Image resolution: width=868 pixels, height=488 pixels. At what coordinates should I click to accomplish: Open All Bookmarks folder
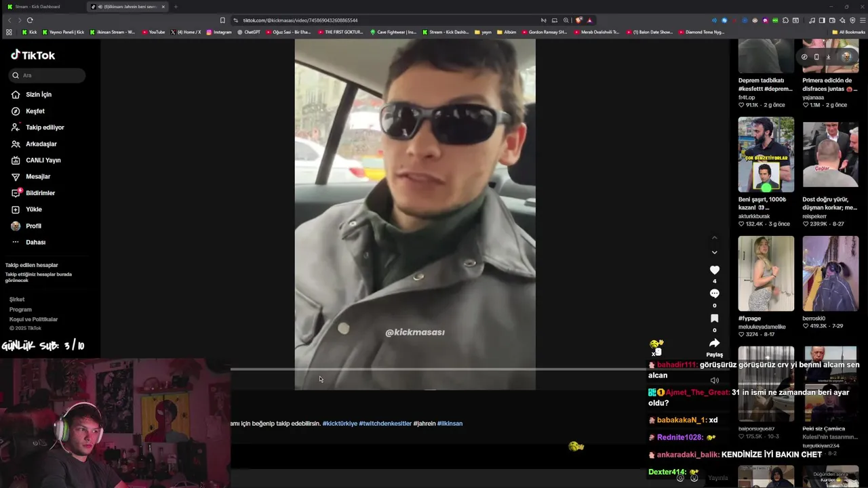click(848, 32)
